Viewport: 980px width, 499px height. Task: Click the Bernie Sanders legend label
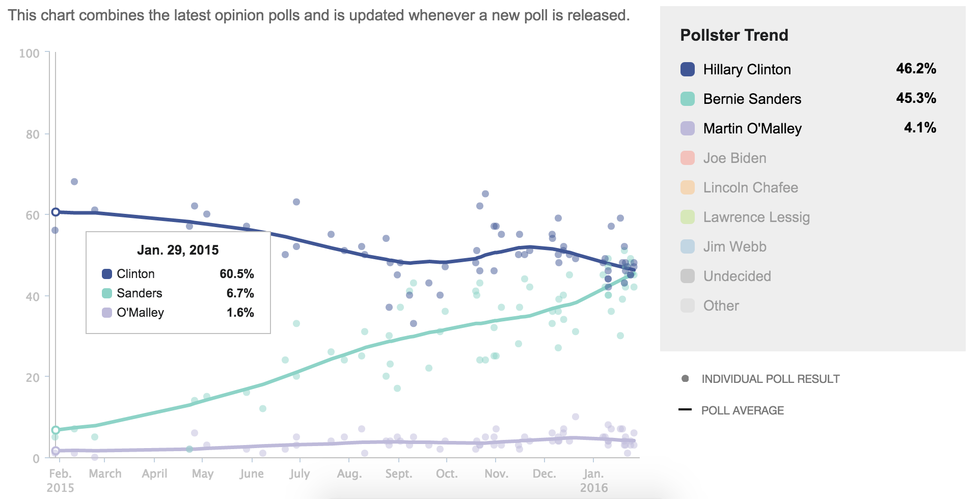pos(752,99)
